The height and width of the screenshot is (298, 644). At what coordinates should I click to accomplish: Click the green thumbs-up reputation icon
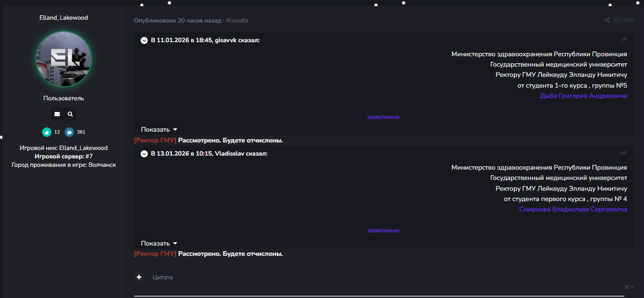(x=46, y=132)
